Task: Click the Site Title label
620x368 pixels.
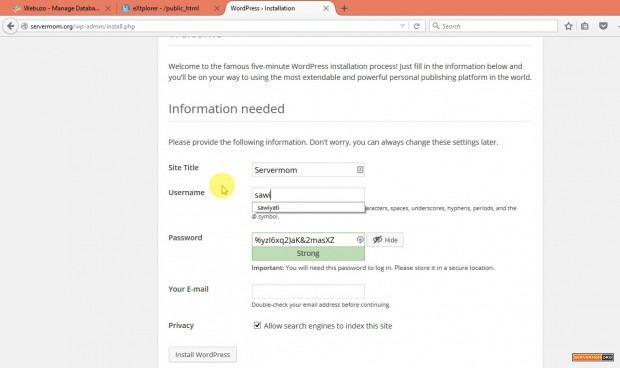Action: tap(183, 168)
